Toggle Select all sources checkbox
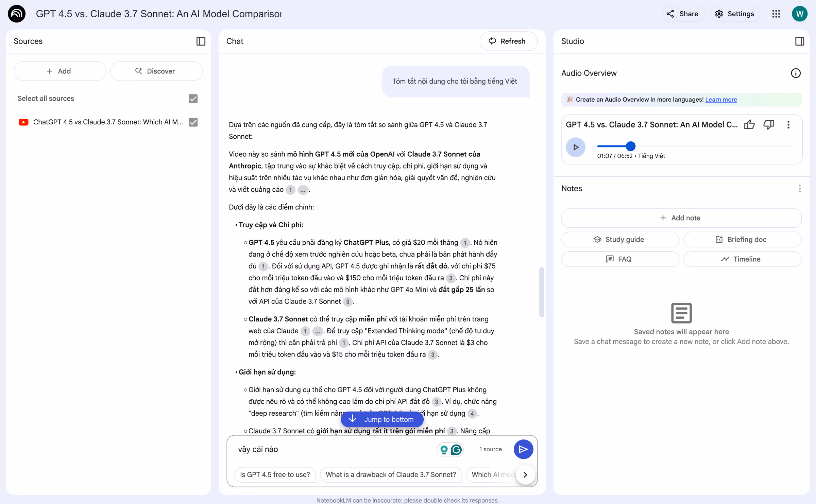Viewport: 816px width, 504px height. [193, 99]
